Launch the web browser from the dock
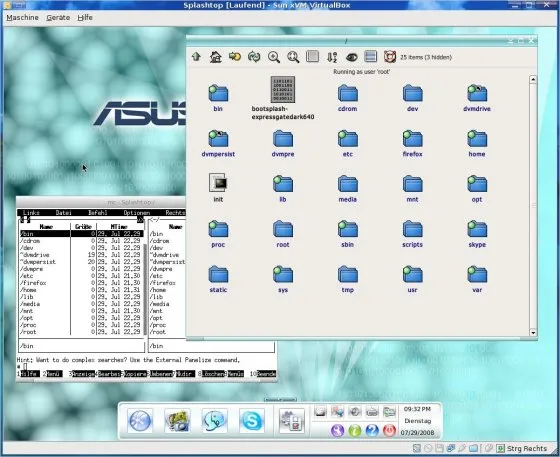Viewport: 560px width, 457px height. (x=140, y=421)
